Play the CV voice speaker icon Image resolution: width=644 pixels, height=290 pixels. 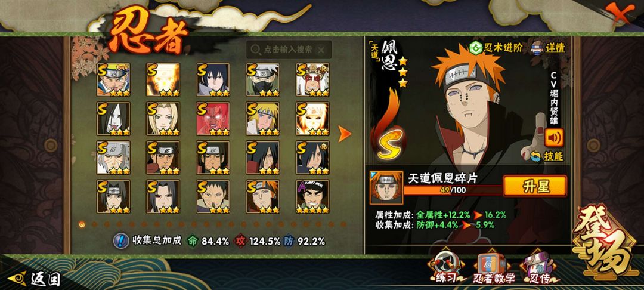554,138
